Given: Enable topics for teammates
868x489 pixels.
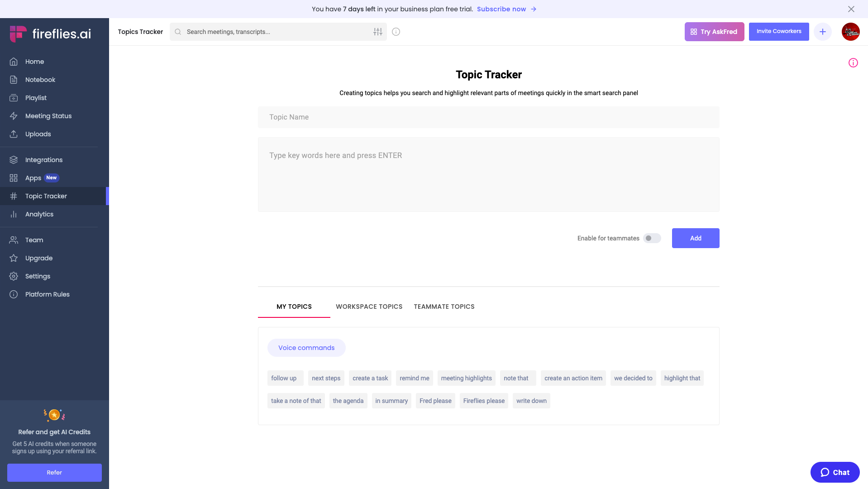Looking at the screenshot, I should tap(652, 238).
